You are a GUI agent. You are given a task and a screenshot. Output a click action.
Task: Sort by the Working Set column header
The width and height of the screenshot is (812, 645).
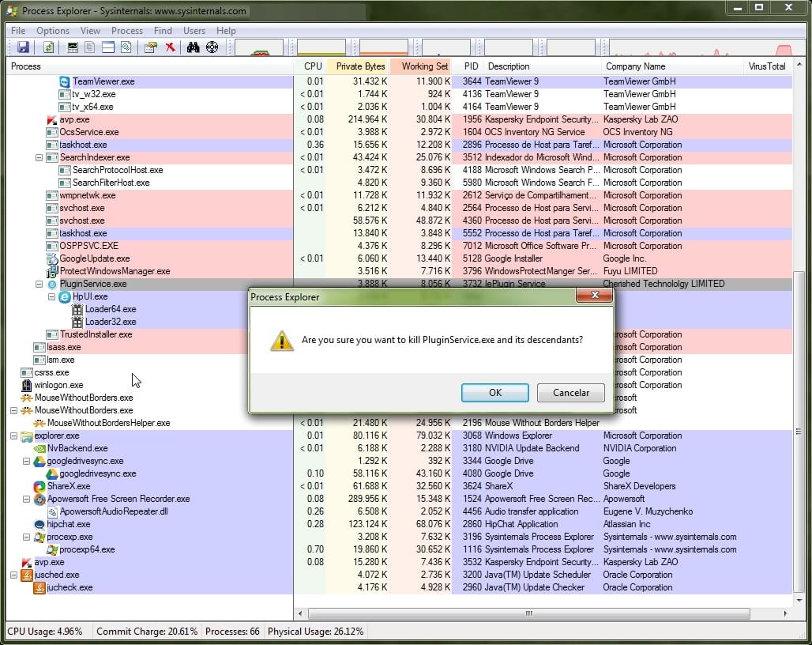tap(422, 66)
